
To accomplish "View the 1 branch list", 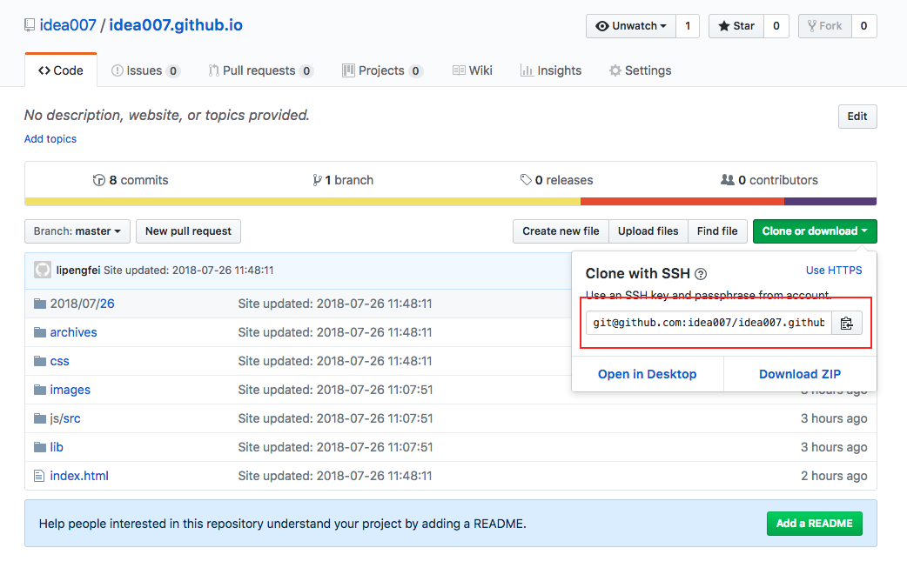I will pos(343,180).
